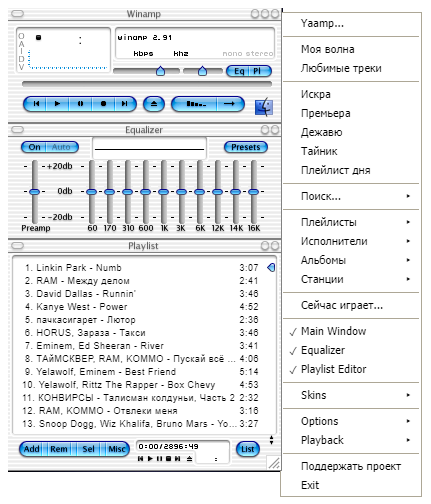This screenshot has width=431, height=504.
Task: Click the mini Next icon in playlist footer
Action: point(178,459)
